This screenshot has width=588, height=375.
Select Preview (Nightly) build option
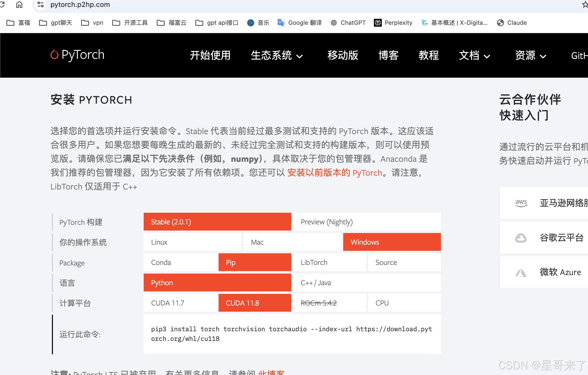367,222
